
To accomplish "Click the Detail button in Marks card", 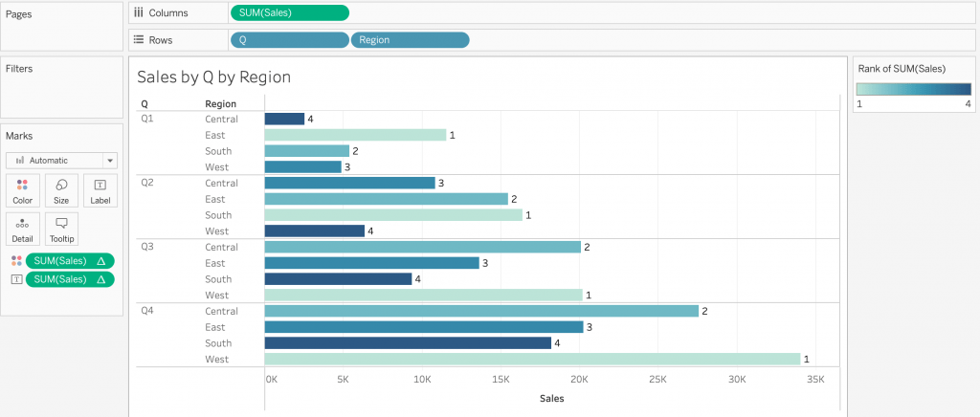I will (22, 228).
